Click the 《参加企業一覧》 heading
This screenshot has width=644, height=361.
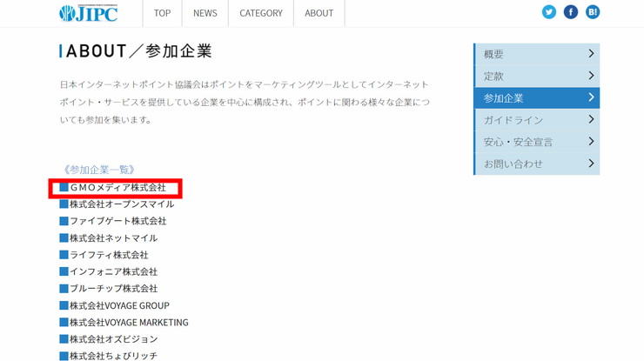(x=97, y=170)
